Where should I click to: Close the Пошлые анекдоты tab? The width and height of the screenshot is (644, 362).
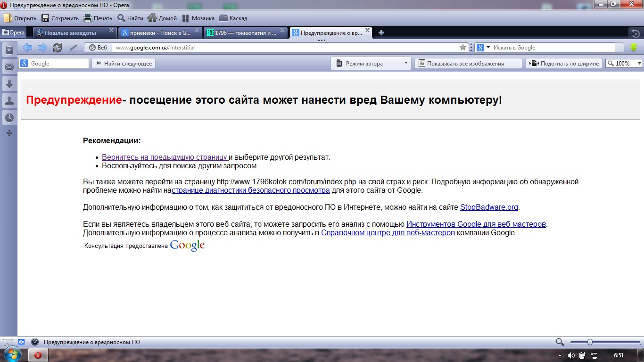(112, 31)
